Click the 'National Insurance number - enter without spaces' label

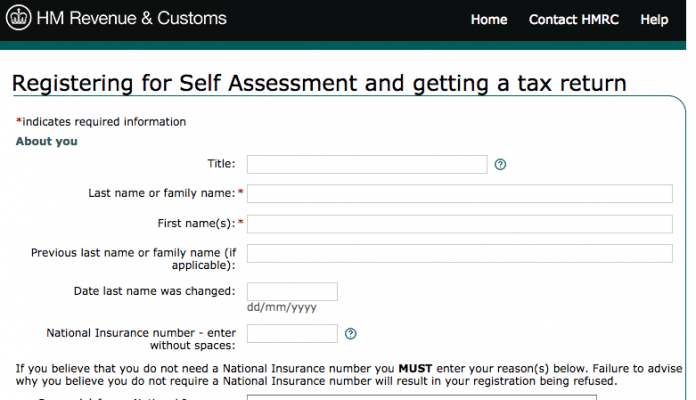coord(141,339)
